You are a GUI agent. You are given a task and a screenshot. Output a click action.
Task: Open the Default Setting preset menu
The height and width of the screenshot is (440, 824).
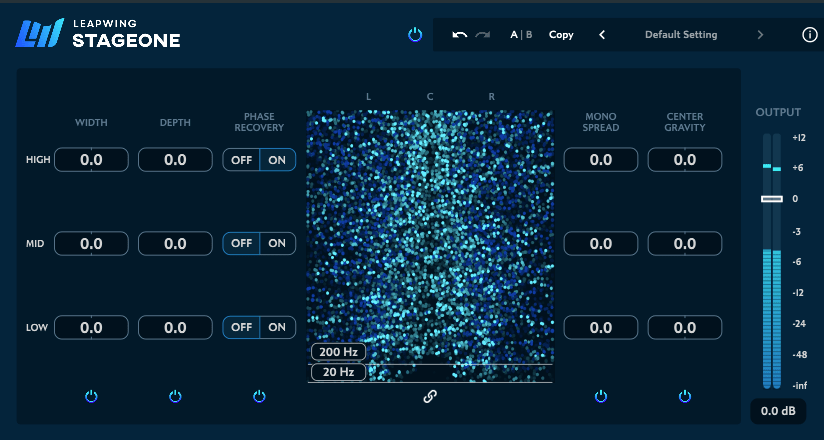point(680,35)
